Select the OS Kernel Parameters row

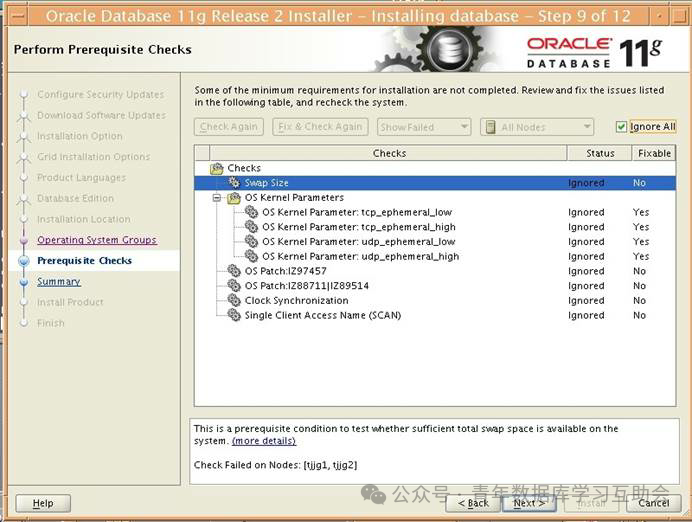pos(435,198)
